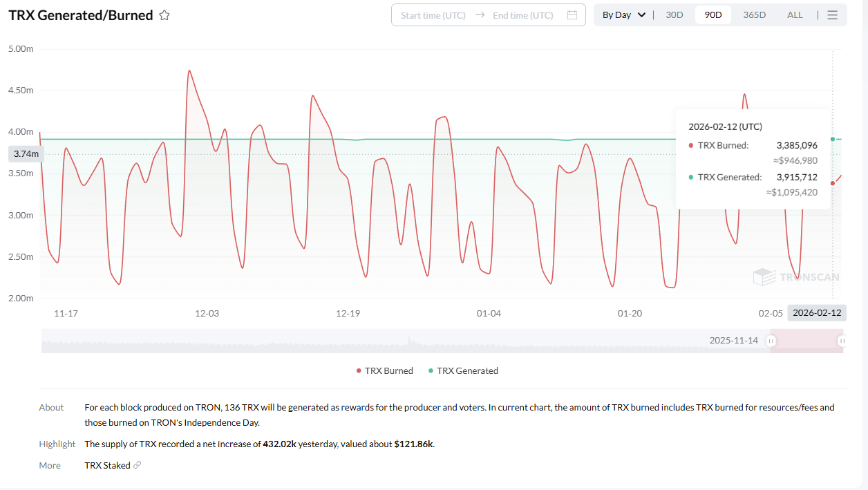The image size is (868, 490).
Task: Toggle the TRX Burned legend series
Action: point(384,370)
